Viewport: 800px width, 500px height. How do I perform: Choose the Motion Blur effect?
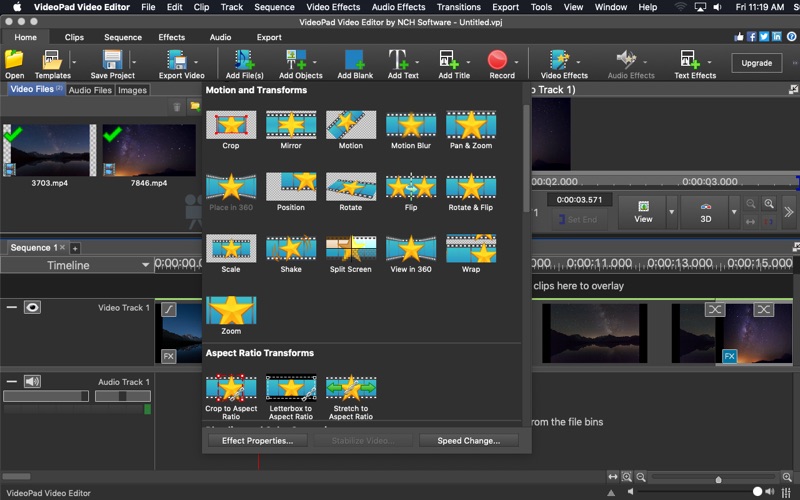410,125
